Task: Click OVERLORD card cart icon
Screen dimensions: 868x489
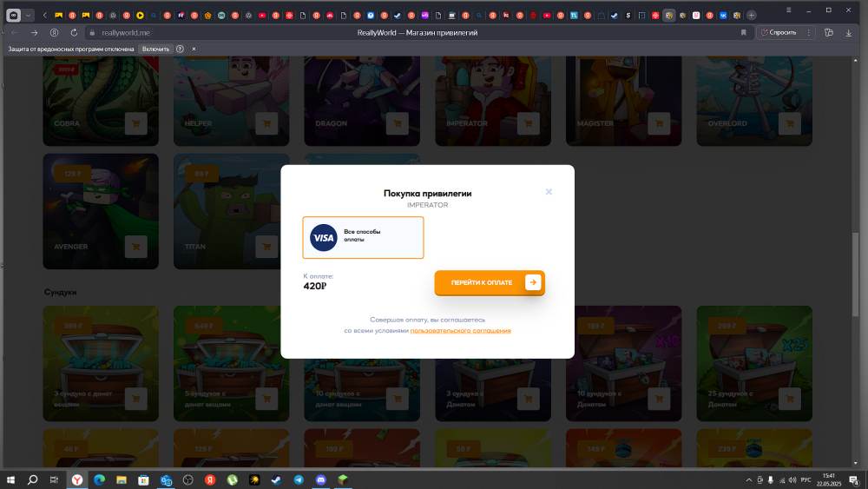Action: pos(789,123)
